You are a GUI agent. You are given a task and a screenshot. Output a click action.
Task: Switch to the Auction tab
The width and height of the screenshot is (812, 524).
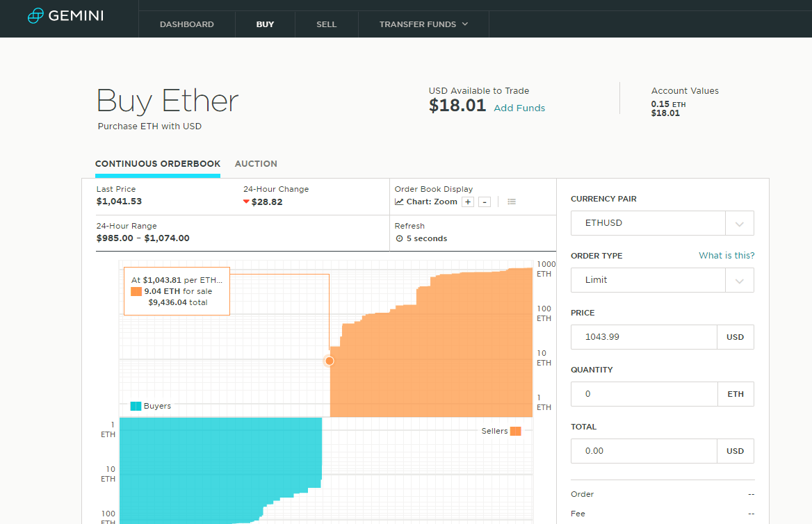point(256,163)
